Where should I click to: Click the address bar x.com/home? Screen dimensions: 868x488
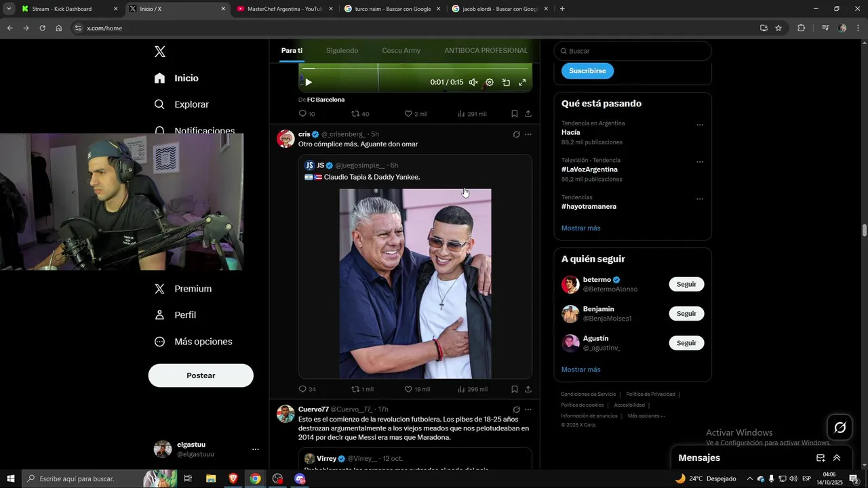(x=104, y=28)
